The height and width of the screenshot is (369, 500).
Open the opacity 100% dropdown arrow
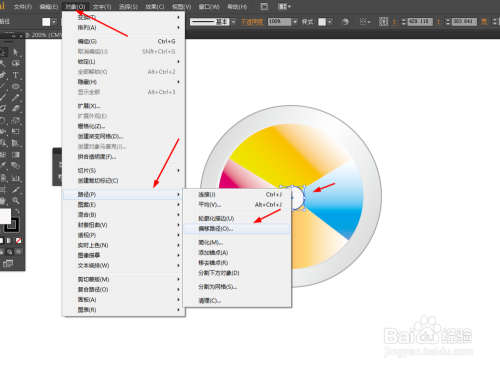click(x=295, y=22)
